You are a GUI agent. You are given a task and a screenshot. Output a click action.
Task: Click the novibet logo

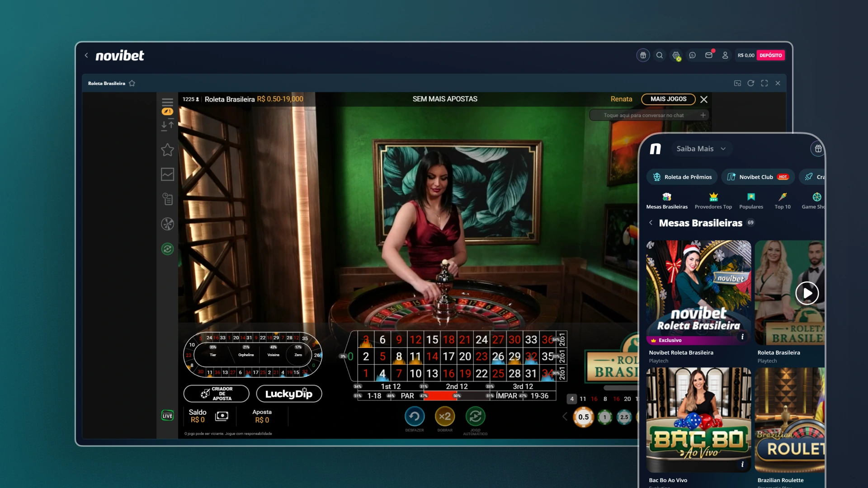(120, 56)
